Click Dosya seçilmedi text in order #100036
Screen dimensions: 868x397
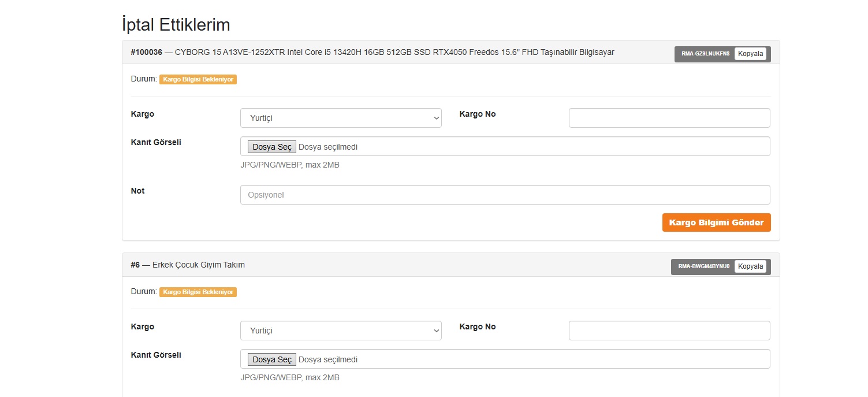point(328,147)
